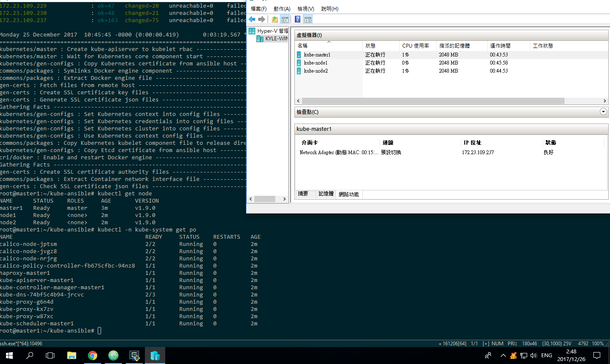Click the Up one level folder icon
610x364 pixels.
[275, 19]
